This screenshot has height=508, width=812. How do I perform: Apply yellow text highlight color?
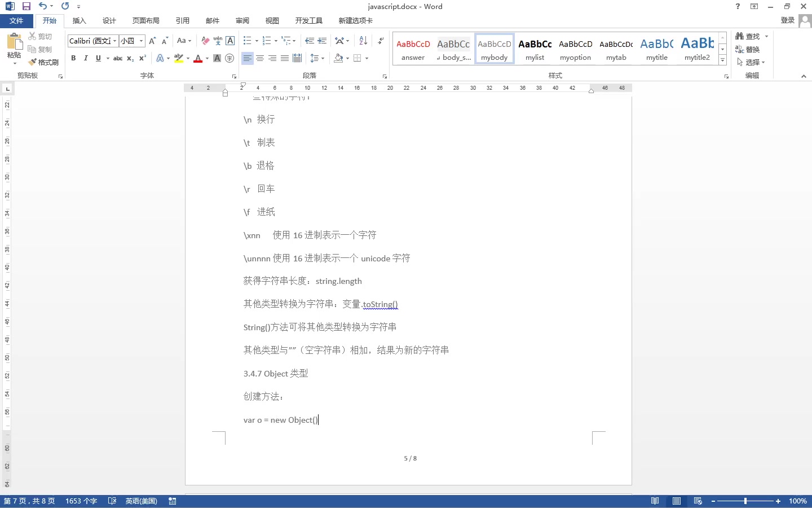coord(179,58)
